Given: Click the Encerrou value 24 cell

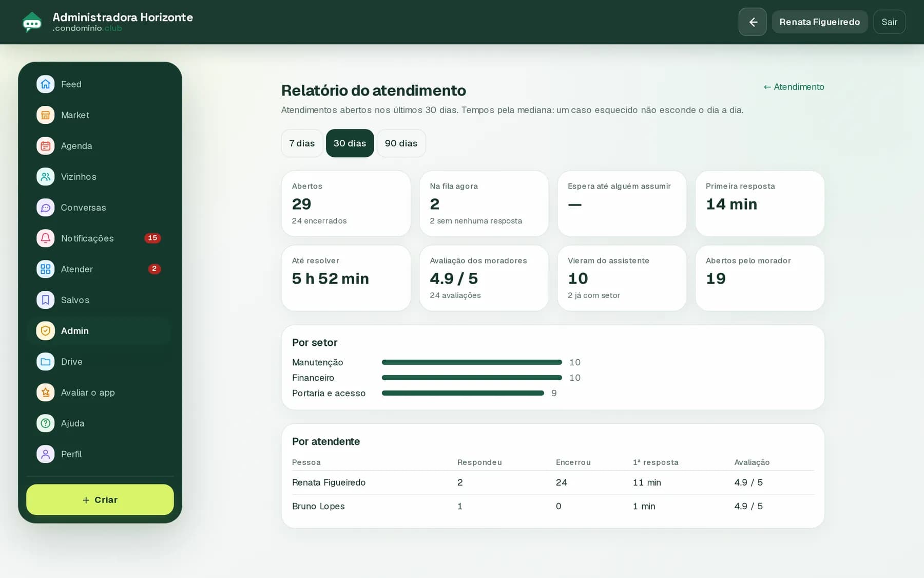Looking at the screenshot, I should pyautogui.click(x=562, y=482).
